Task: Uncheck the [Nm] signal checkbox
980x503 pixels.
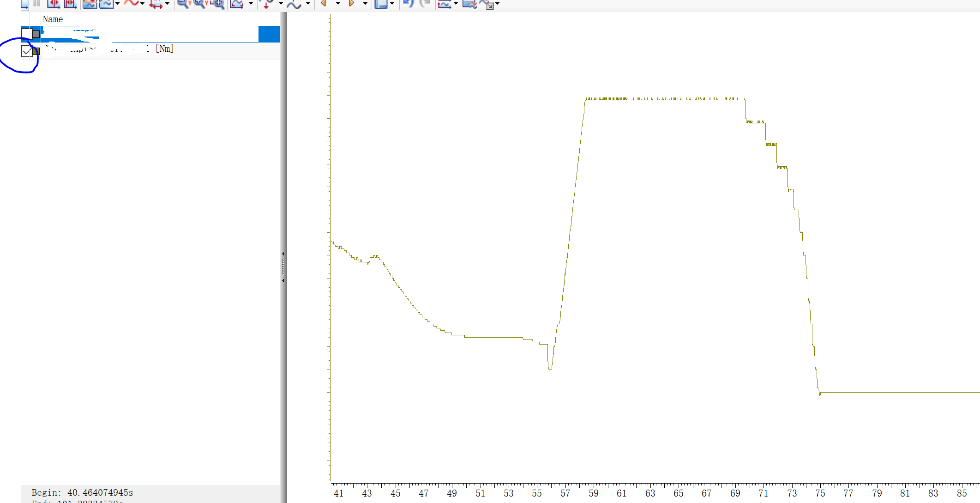Action: (27, 51)
